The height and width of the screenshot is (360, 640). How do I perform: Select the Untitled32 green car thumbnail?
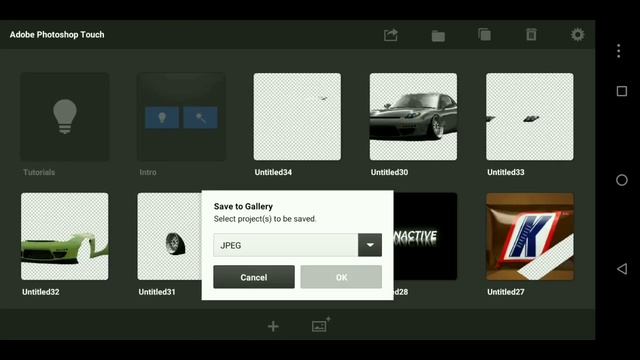(x=65, y=236)
